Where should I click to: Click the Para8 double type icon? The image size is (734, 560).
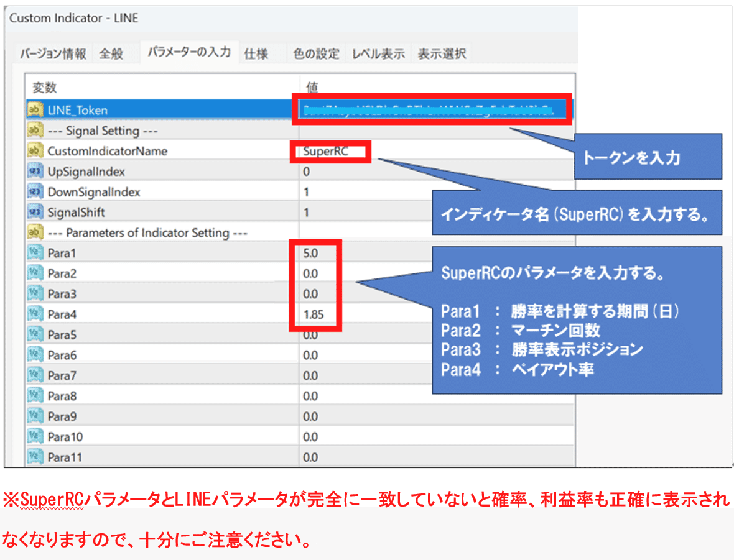click(x=35, y=396)
